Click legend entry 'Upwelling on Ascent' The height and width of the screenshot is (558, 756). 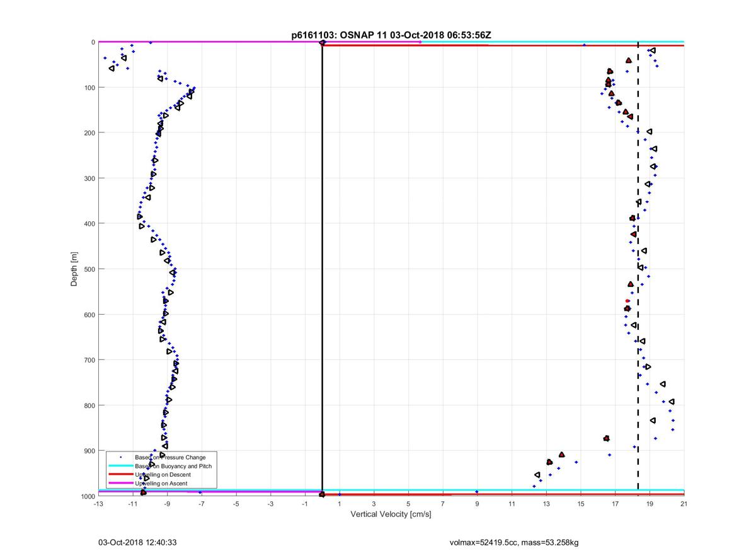[x=161, y=484]
